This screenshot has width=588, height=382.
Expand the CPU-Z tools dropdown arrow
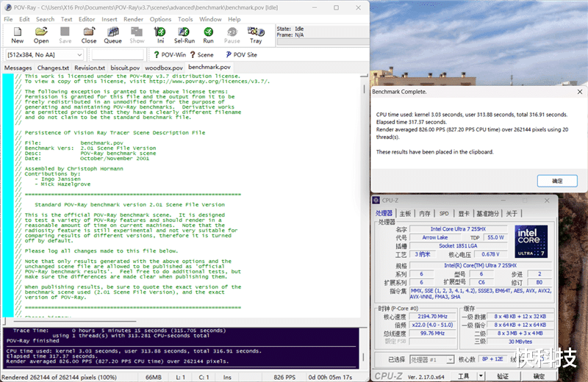click(481, 375)
